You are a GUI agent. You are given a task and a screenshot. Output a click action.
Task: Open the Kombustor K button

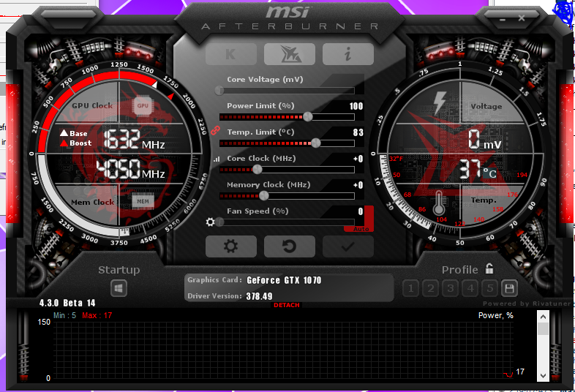(x=231, y=54)
